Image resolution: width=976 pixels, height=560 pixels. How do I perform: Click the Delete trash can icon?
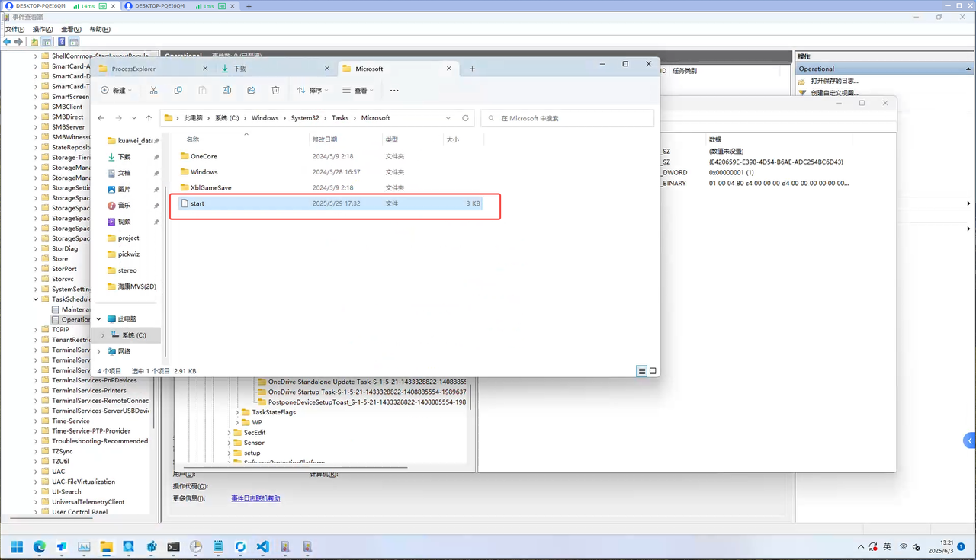pos(275,90)
